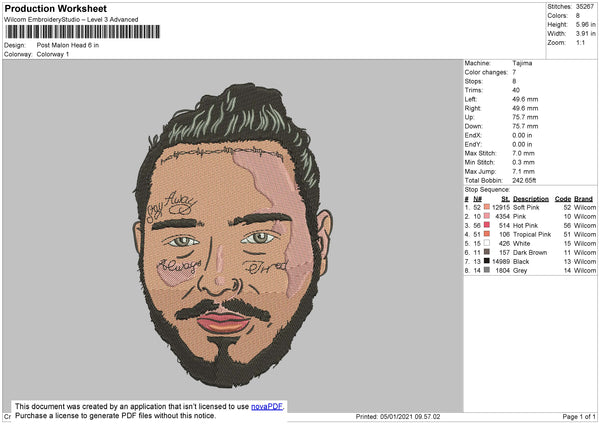
Task: Click the 'Page 1 of 1' footer text
Action: 579,416
